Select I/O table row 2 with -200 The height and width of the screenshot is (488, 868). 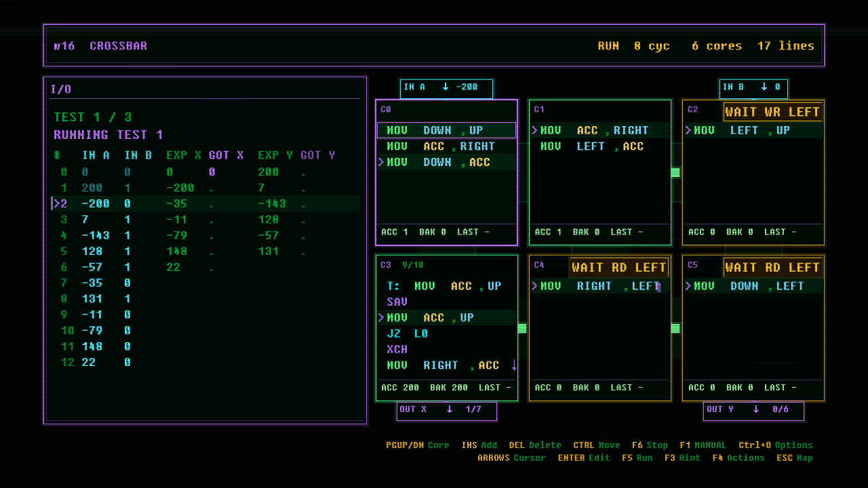[205, 203]
